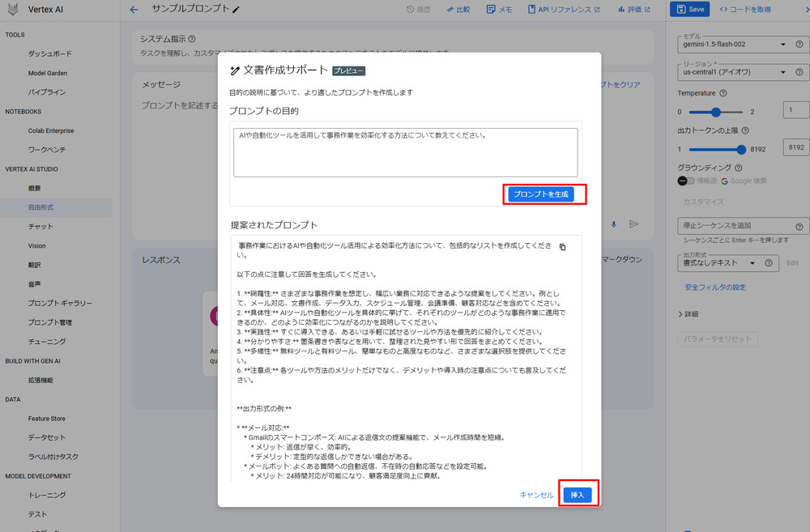This screenshot has height=532, width=810.
Task: Click help icon next to 出力トークンの上限
Action: coord(745,130)
